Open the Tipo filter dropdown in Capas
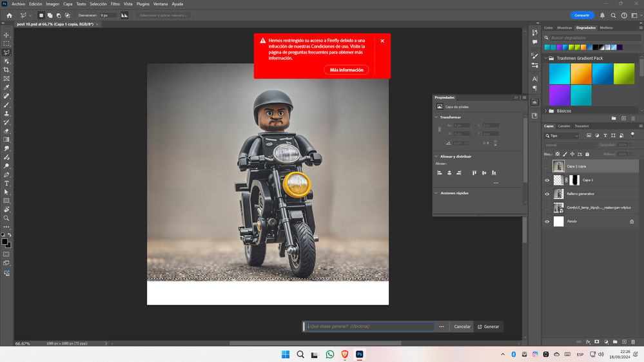Screen dimensions: 644x362 [562, 135]
